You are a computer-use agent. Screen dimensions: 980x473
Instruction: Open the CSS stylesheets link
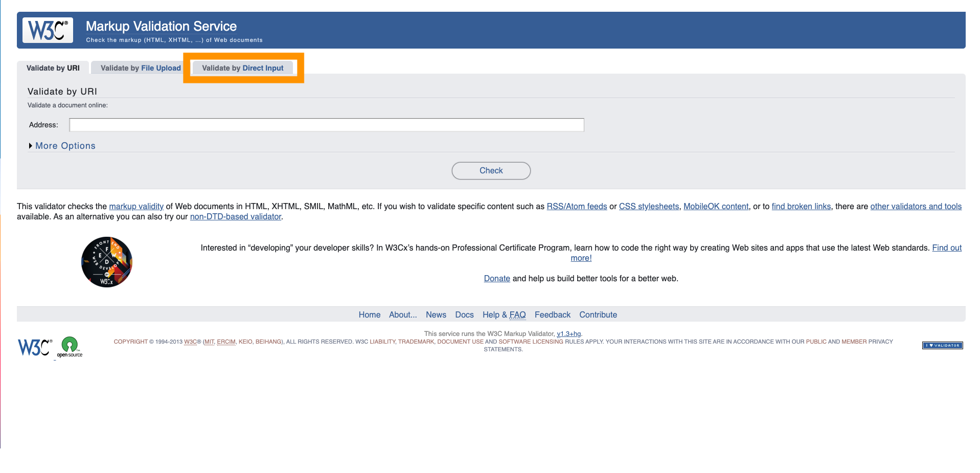pyautogui.click(x=649, y=206)
